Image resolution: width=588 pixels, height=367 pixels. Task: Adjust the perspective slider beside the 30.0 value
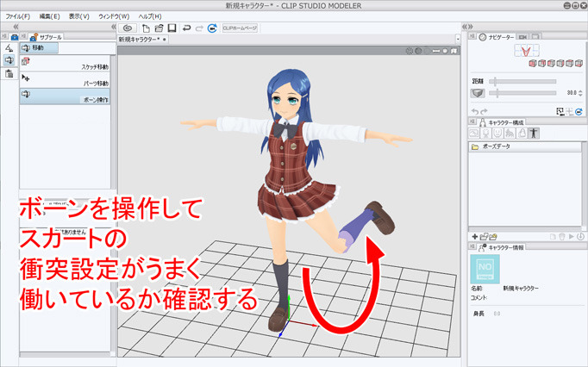point(522,93)
